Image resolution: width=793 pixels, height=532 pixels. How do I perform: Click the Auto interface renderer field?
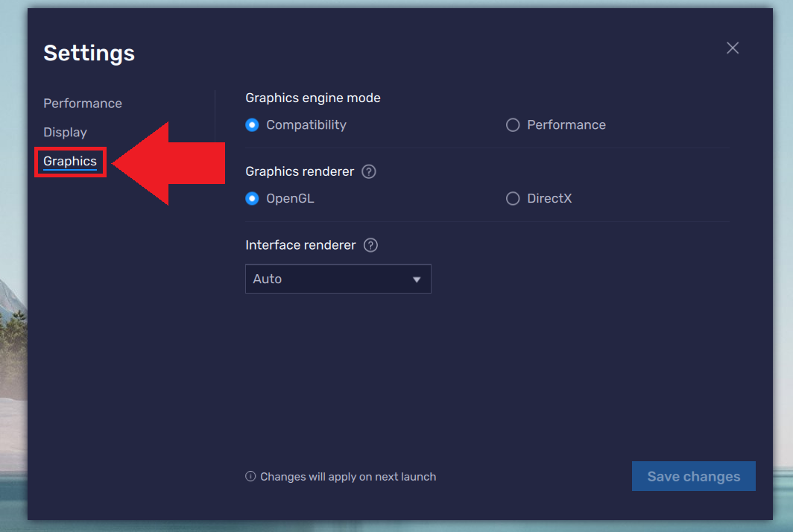[x=338, y=279]
